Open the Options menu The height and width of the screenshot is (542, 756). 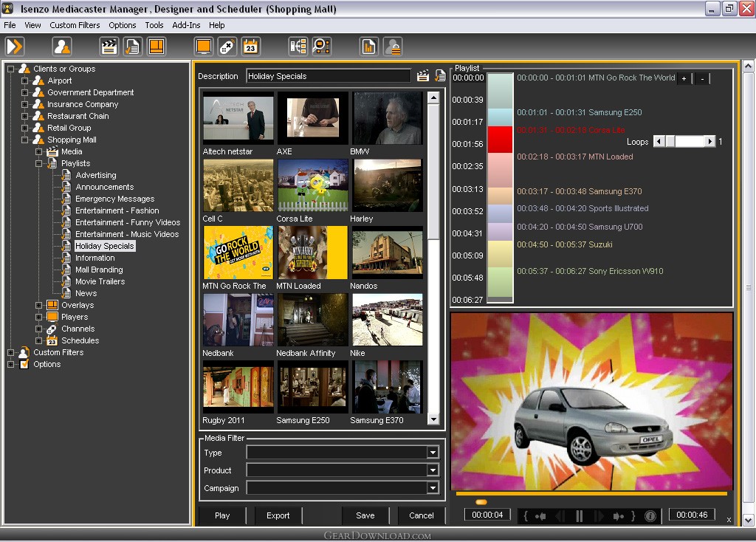[122, 25]
